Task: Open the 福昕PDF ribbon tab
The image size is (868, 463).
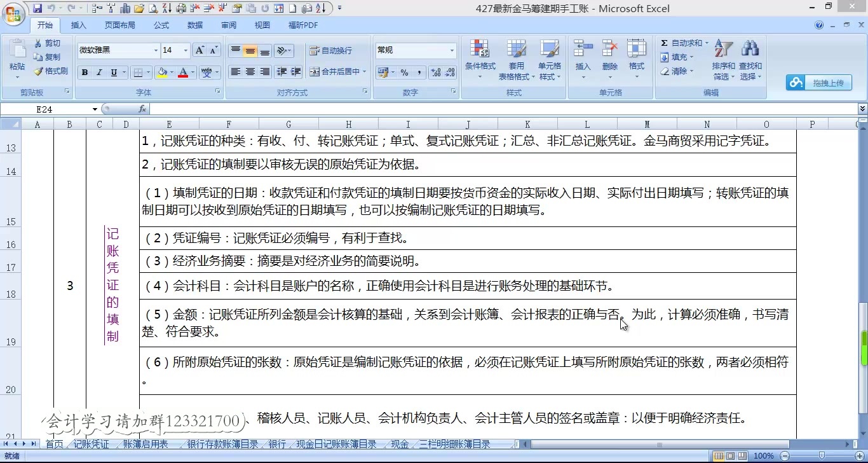Action: point(303,25)
